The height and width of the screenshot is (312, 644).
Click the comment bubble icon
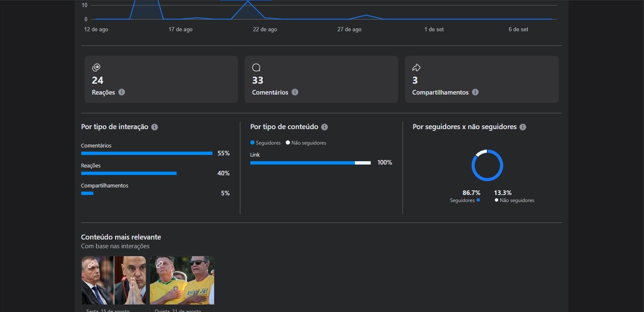(x=256, y=67)
